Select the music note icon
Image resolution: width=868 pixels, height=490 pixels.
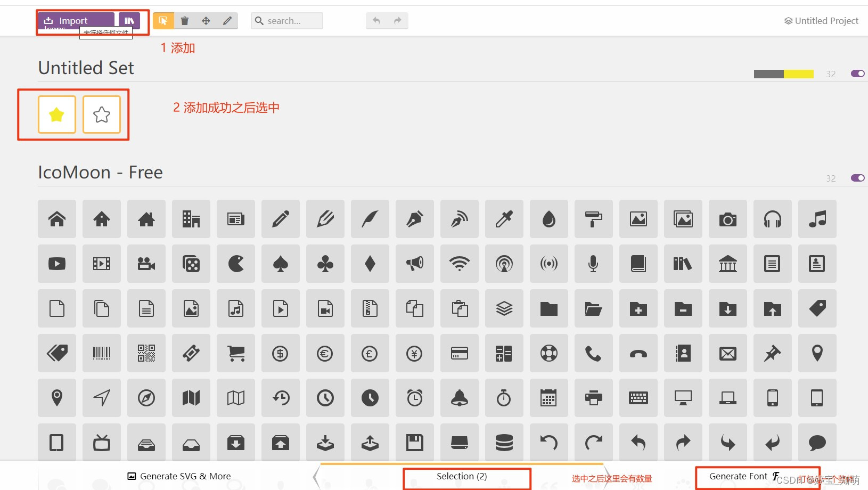(x=817, y=219)
